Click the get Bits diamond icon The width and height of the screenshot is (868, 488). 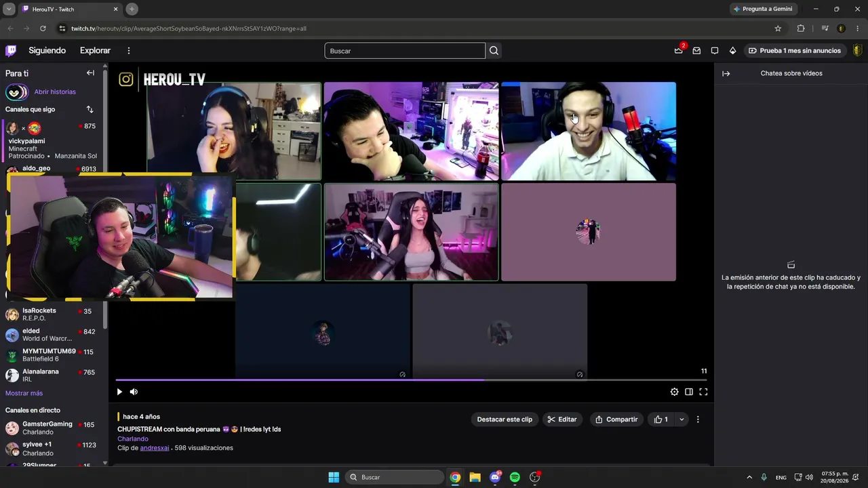(732, 51)
